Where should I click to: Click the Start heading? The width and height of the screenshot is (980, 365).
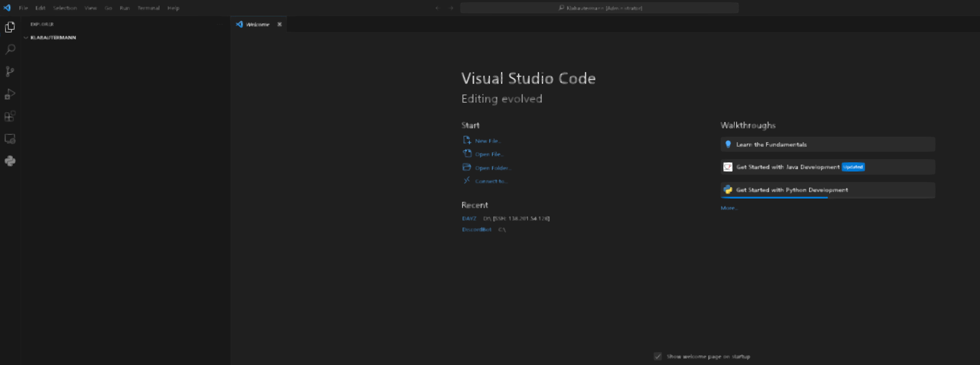470,125
